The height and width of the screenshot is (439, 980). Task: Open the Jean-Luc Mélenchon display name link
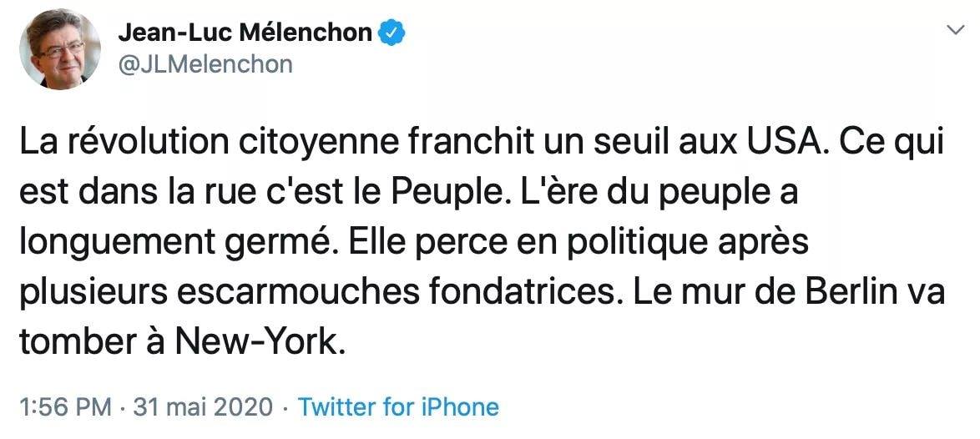(x=245, y=33)
